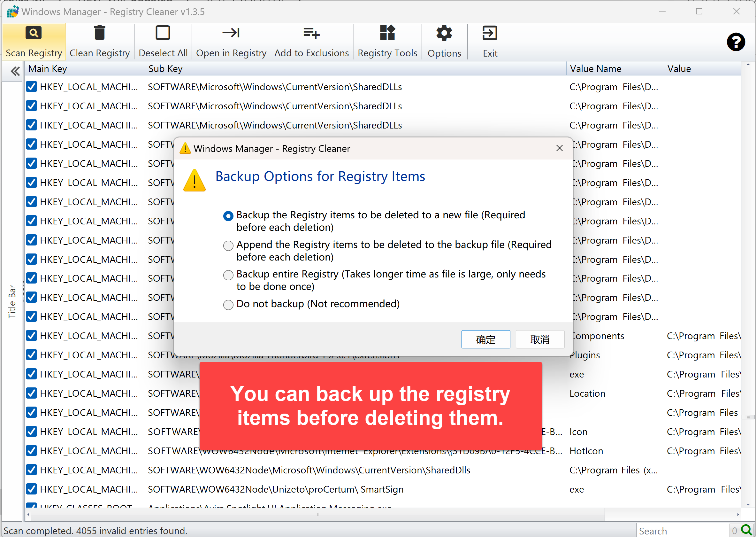This screenshot has width=756, height=537.
Task: Open the Title Bar vertical side tab
Action: click(x=12, y=301)
